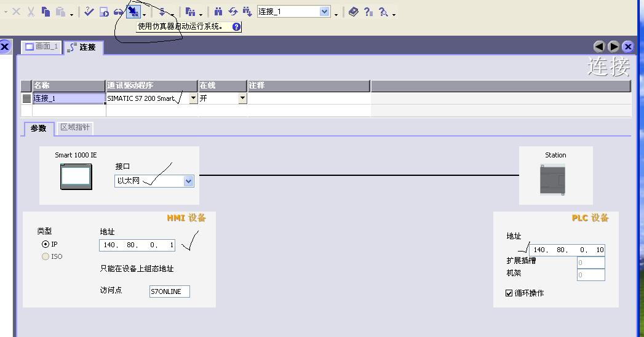This screenshot has height=337, width=644.
Task: Click the replace arrows icon
Action: 233,12
